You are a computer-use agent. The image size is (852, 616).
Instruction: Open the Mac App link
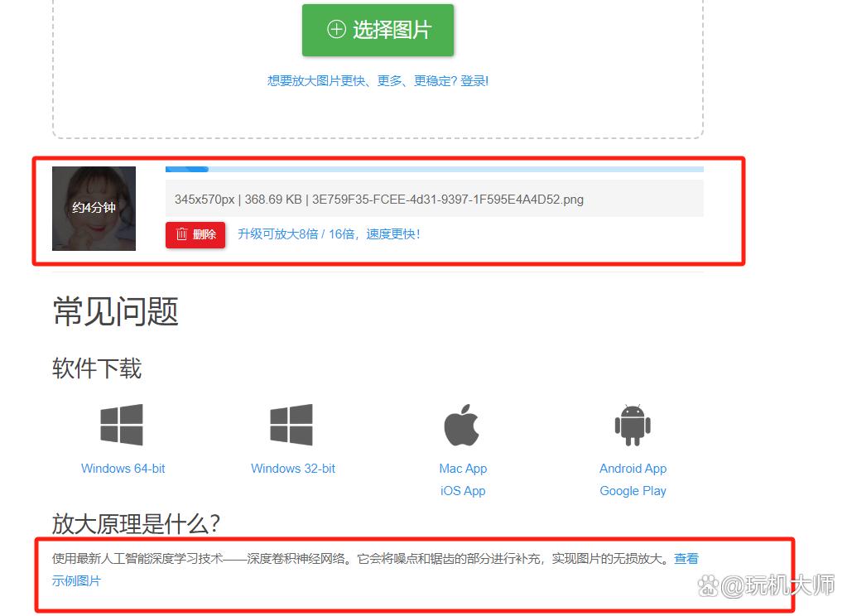463,469
